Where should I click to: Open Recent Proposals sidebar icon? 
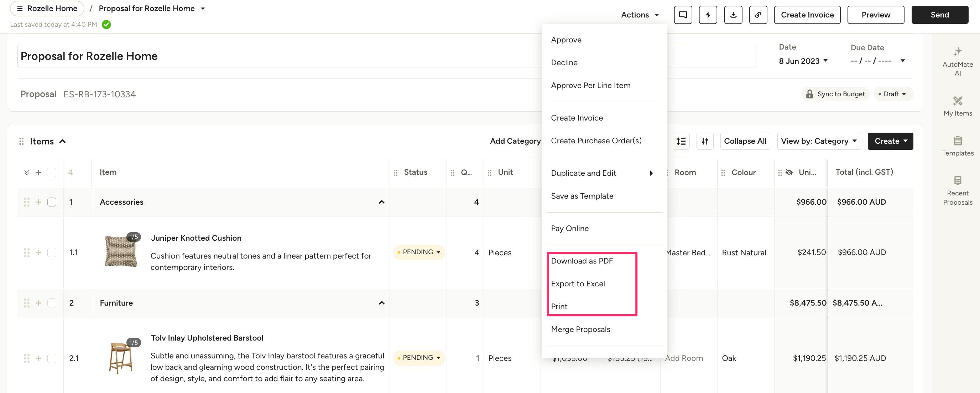pyautogui.click(x=957, y=190)
